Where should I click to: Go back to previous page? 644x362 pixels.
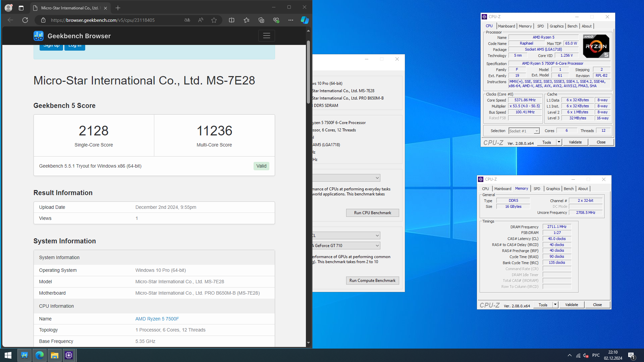click(x=10, y=20)
